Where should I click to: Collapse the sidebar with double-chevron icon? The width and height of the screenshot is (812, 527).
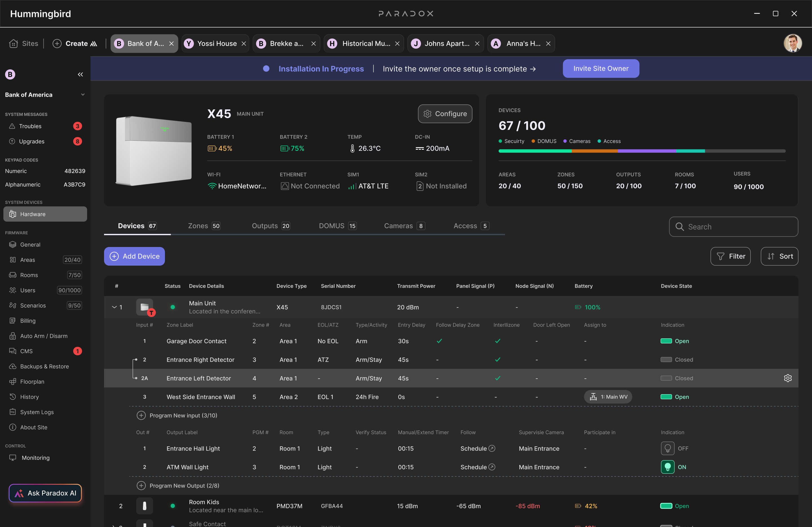[80, 74]
